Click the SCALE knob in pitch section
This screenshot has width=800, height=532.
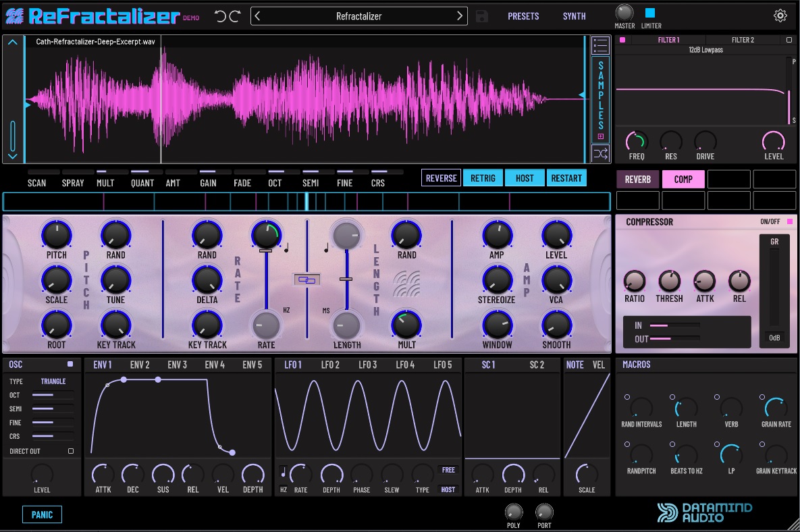57,280
